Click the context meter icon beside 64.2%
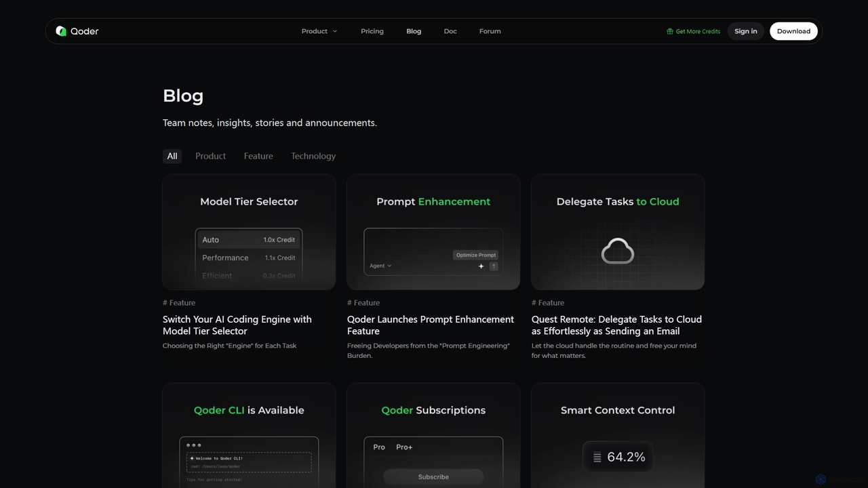Image resolution: width=868 pixels, height=488 pixels. (x=597, y=457)
